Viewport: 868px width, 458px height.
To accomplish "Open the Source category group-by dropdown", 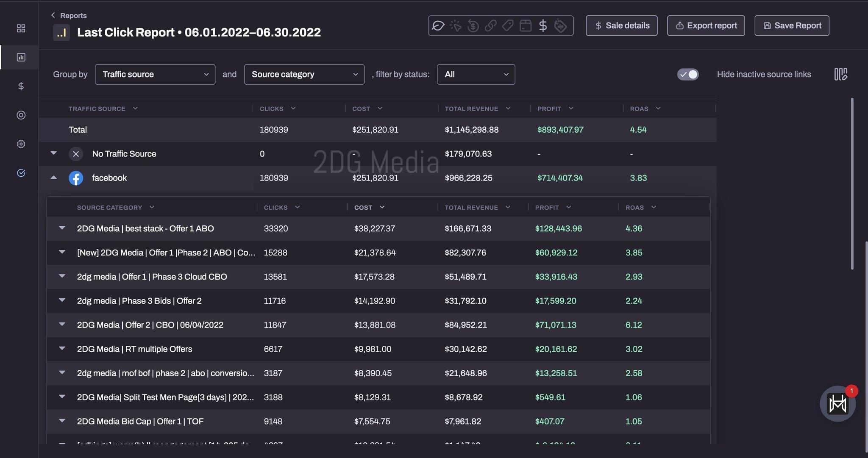I will (304, 74).
